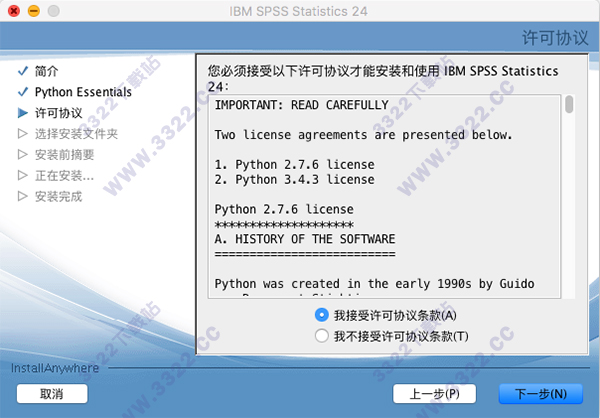Click 'Python was created in the early 1990s' line
Viewport: 600px width, 418px height.
coord(374,284)
